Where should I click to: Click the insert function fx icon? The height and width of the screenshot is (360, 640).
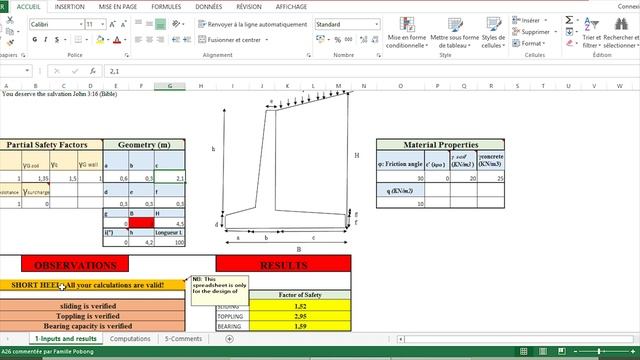coord(93,71)
